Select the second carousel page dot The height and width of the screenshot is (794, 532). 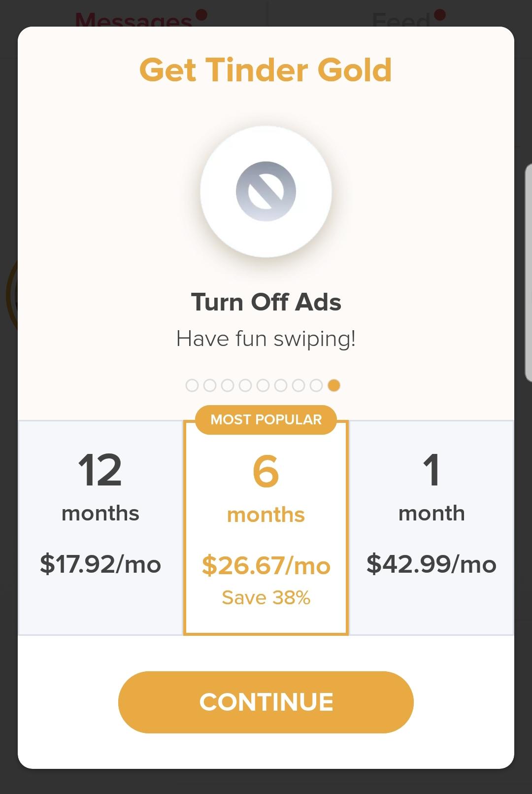[x=210, y=385]
